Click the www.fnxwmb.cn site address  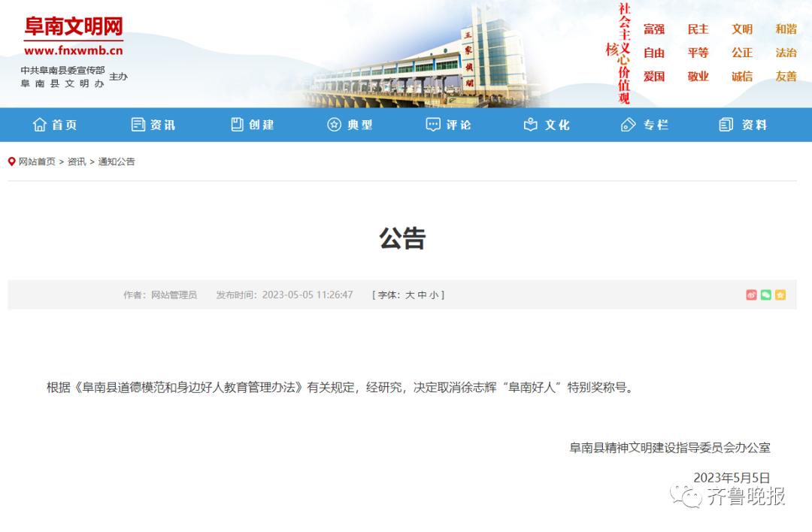(x=74, y=50)
